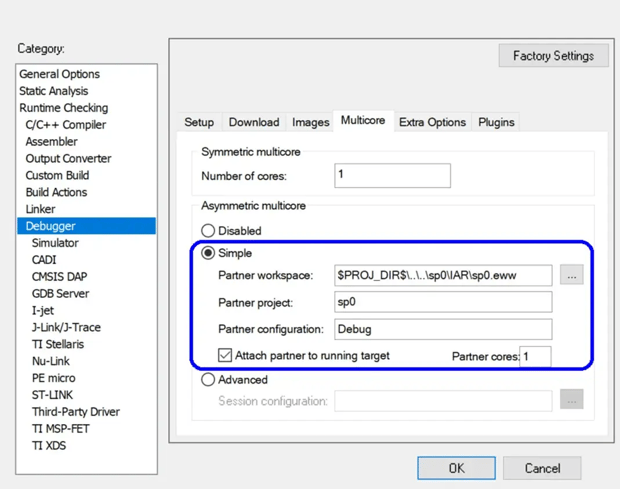Click the Partner project field
This screenshot has width=620, height=489.
coord(443,302)
